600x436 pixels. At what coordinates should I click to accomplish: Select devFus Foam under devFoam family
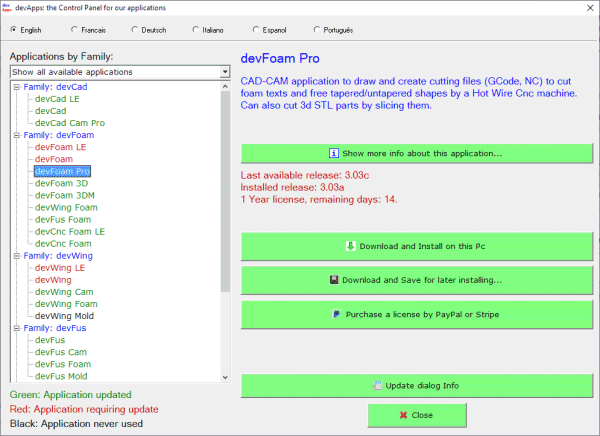pyautogui.click(x=63, y=219)
